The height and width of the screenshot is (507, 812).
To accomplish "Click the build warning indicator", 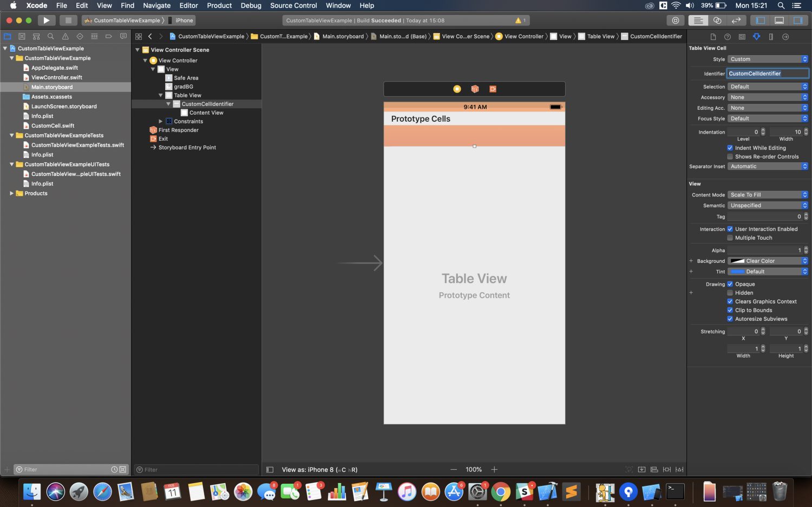I will 520,21.
